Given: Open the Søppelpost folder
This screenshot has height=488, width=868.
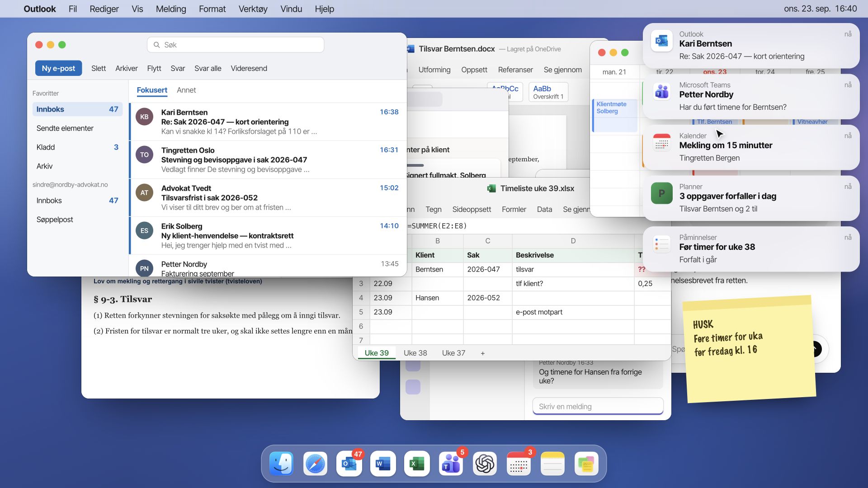Looking at the screenshot, I should tap(77, 220).
